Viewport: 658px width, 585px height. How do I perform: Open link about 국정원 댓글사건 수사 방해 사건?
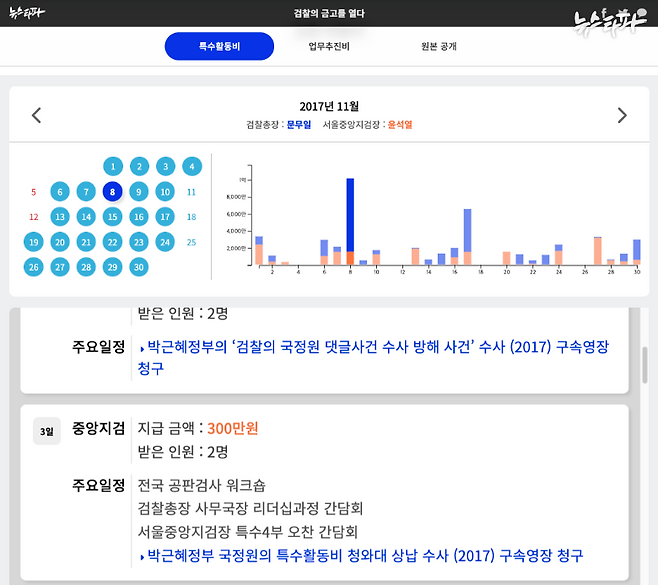coord(373,357)
